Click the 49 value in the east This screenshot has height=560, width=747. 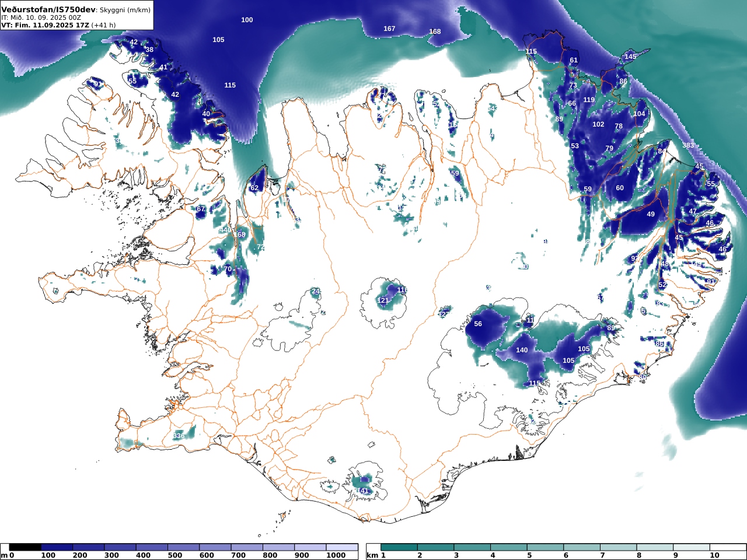point(651,214)
